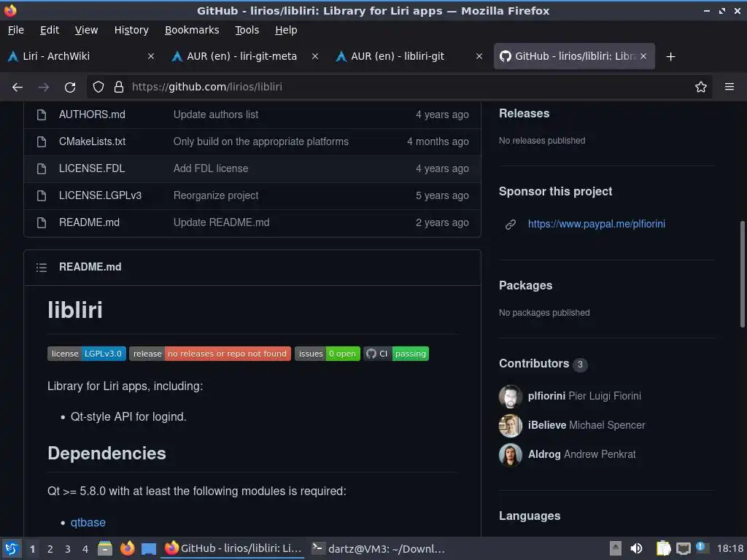
Task: Go back using the back arrow button
Action: coord(18,87)
